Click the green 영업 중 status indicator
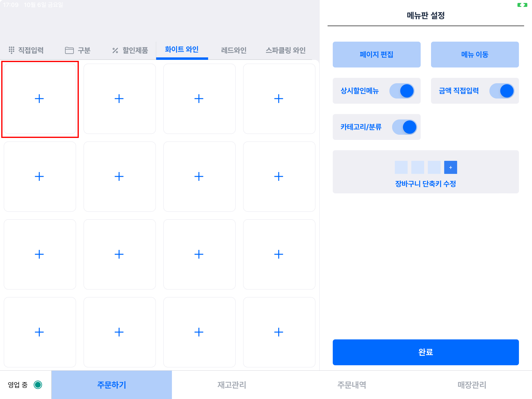The image size is (532, 399). [x=38, y=385]
